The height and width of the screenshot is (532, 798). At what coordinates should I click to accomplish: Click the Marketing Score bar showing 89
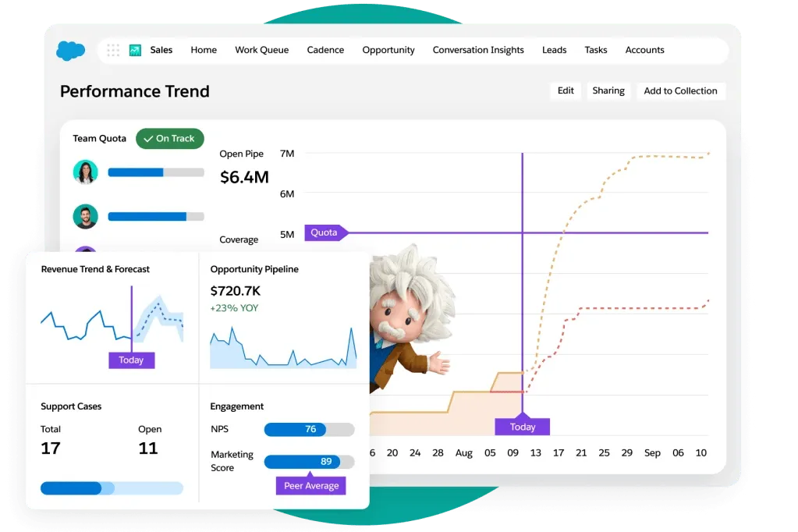(x=308, y=461)
